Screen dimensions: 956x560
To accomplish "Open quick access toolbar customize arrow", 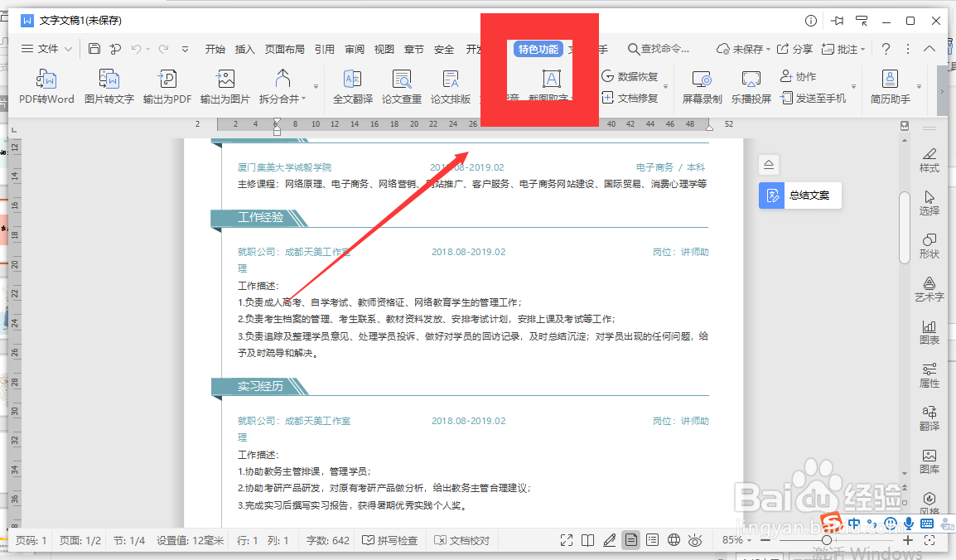I will coord(185,49).
